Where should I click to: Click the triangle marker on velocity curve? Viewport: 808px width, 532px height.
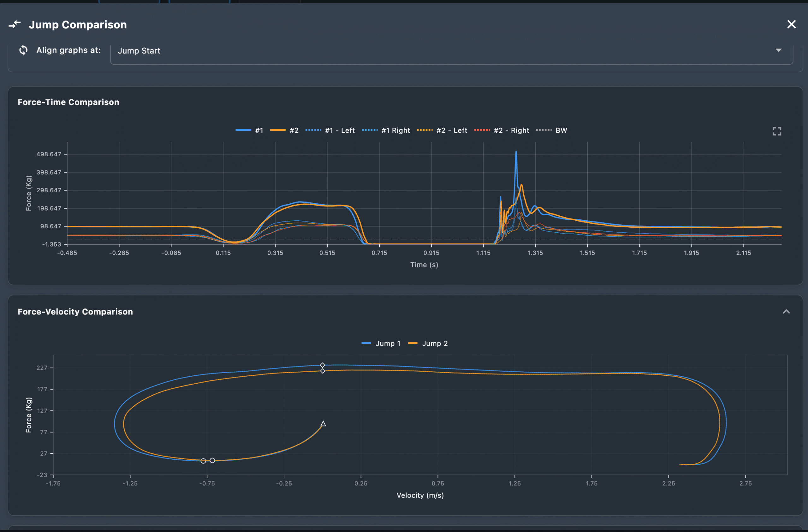[x=323, y=424]
